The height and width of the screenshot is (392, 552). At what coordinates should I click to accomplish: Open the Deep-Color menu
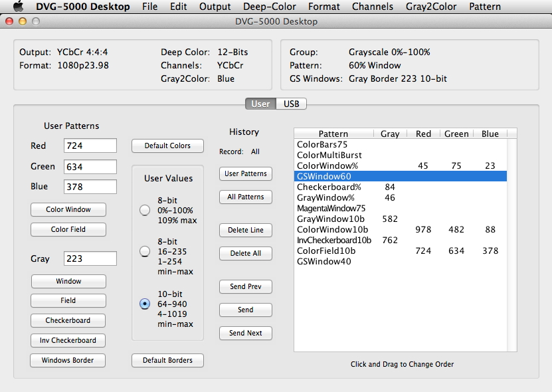270,7
